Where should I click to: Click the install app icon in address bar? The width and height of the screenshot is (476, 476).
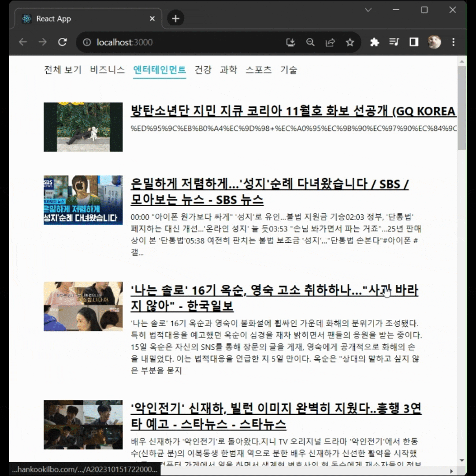pos(290,42)
